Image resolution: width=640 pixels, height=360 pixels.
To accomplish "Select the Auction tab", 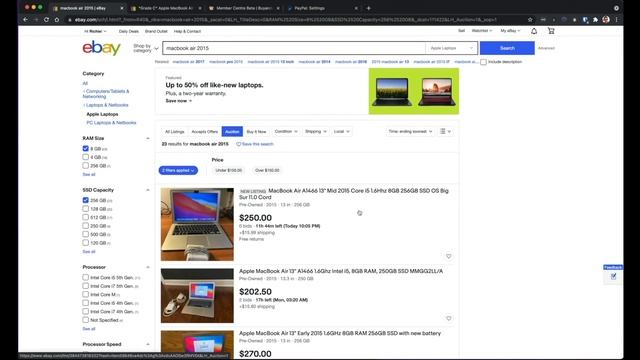I will pos(232,131).
